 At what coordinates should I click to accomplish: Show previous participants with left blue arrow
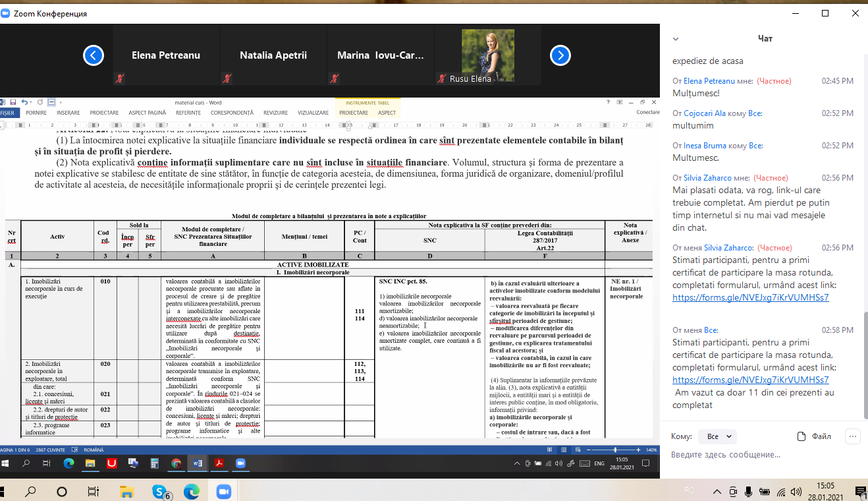tap(94, 55)
